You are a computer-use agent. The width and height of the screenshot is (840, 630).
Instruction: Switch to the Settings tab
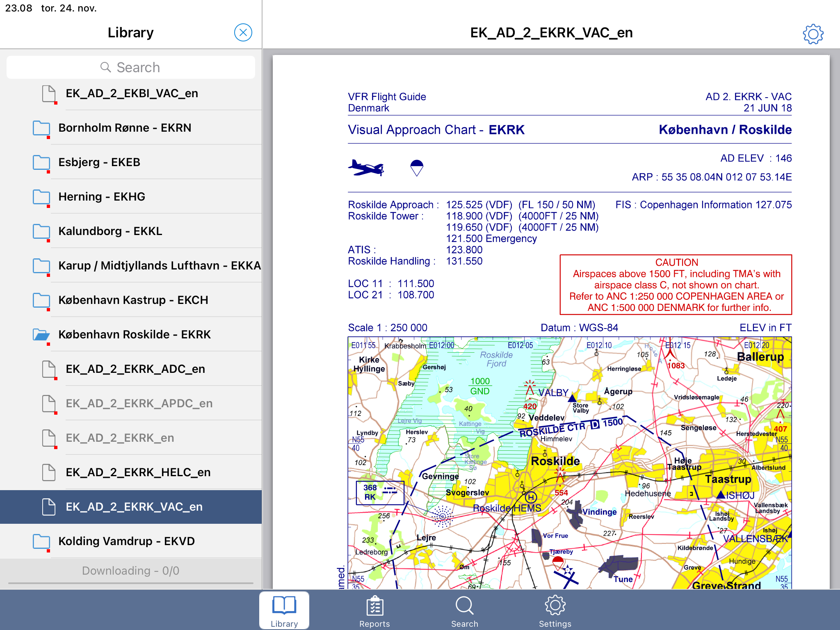555,610
